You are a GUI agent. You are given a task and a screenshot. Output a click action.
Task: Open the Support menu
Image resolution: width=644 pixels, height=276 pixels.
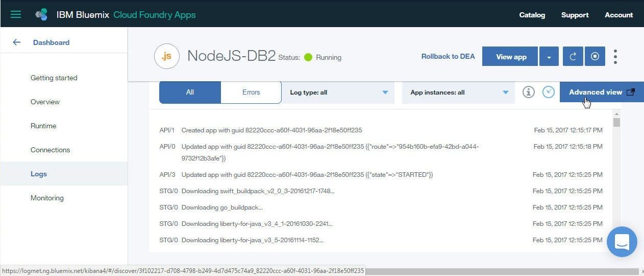coord(575,15)
